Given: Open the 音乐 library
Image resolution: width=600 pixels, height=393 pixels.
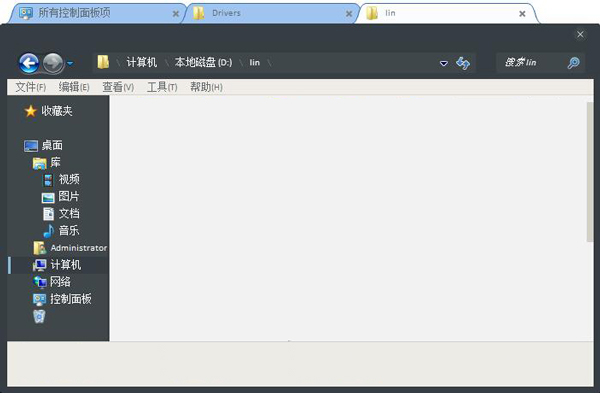Looking at the screenshot, I should [x=69, y=230].
